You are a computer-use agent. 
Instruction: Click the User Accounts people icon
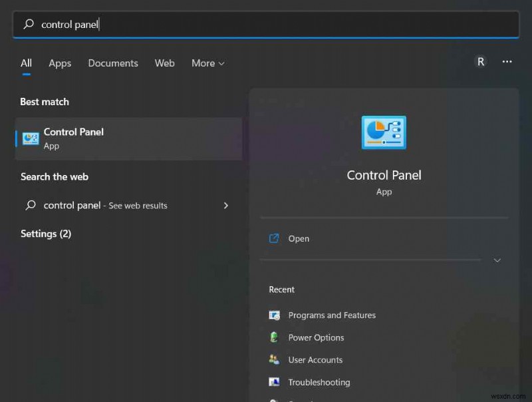click(274, 359)
